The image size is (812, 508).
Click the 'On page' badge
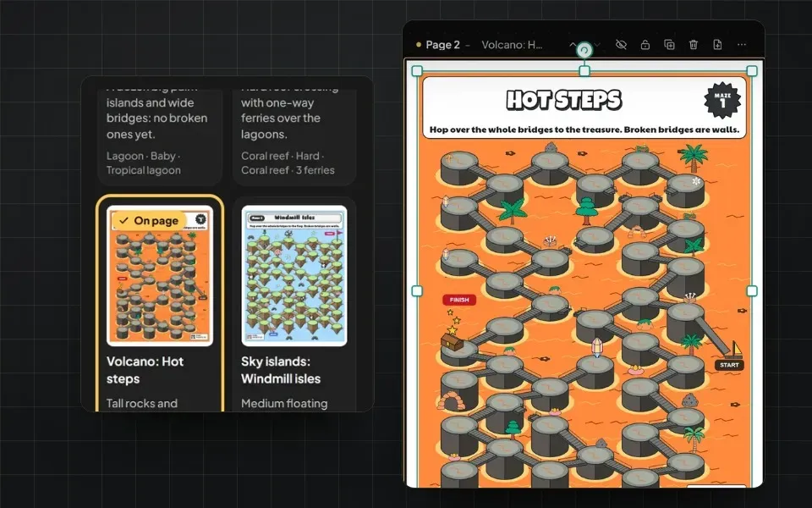point(149,220)
